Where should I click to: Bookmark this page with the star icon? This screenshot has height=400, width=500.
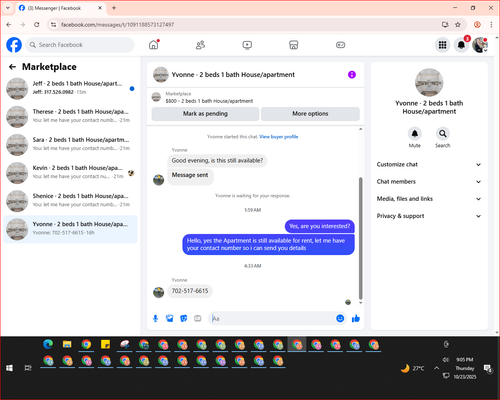458,25
